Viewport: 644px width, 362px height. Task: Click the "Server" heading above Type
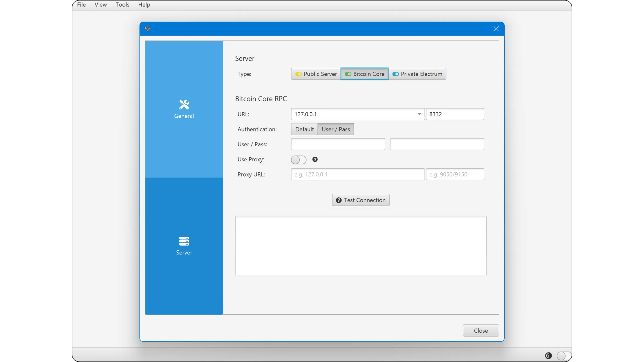tap(245, 59)
